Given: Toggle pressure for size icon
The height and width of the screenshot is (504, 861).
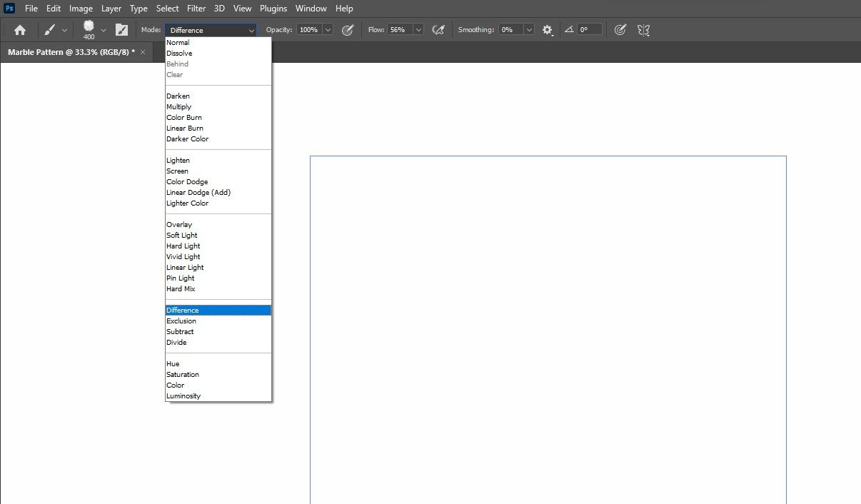Looking at the screenshot, I should tap(620, 30).
